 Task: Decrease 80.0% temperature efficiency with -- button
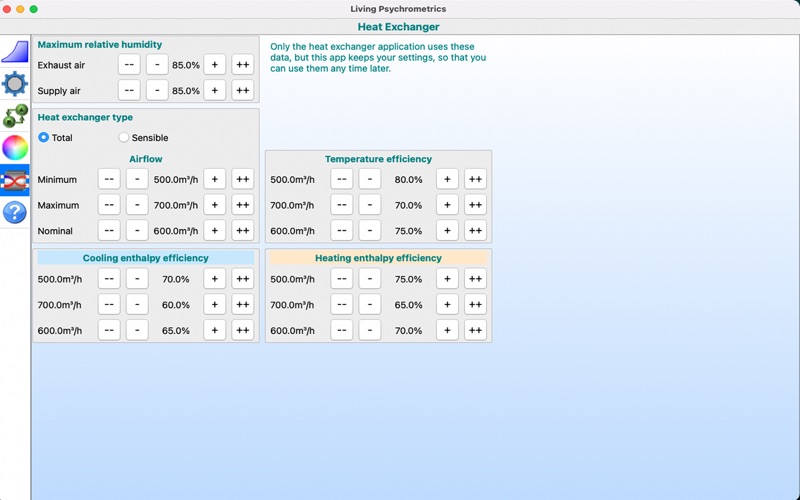pyautogui.click(x=342, y=179)
